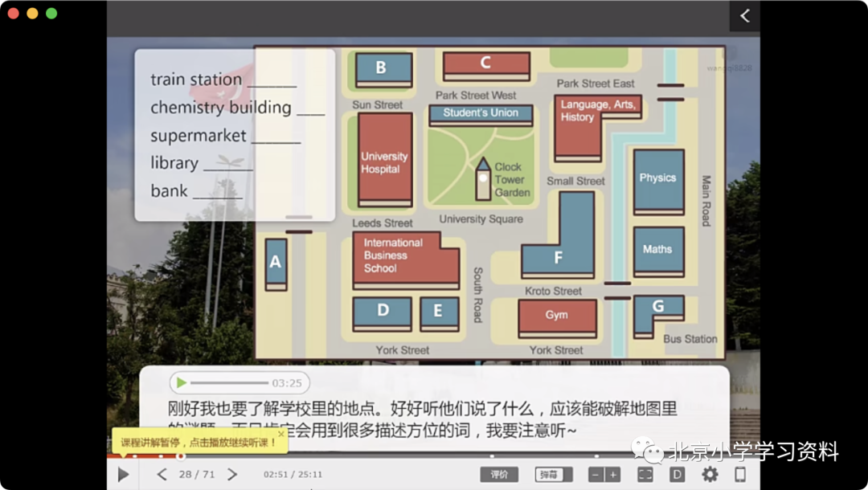
Task: Play the 03:25 audio clip
Action: click(181, 382)
